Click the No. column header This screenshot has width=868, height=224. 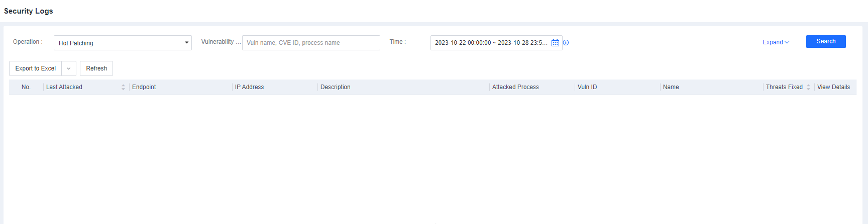26,87
